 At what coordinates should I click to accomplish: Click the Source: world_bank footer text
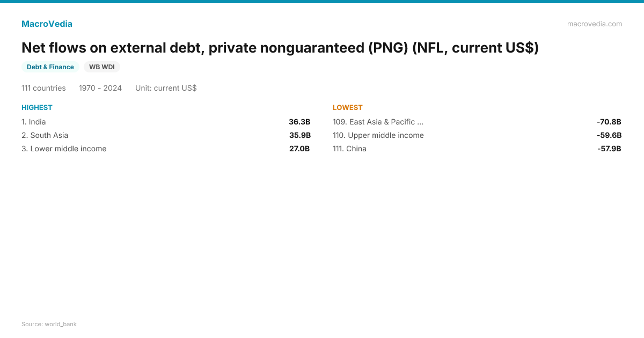tap(49, 324)
